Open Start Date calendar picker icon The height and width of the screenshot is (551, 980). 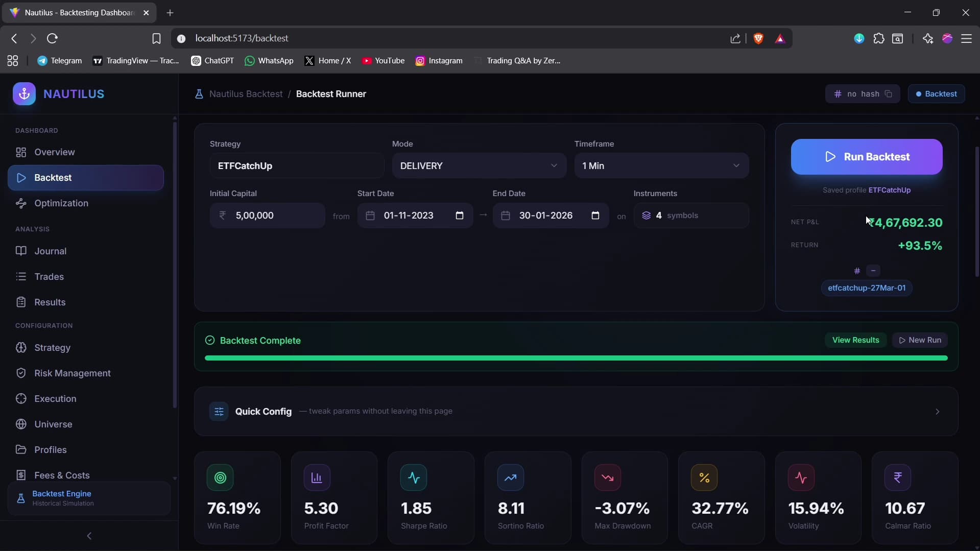click(459, 215)
